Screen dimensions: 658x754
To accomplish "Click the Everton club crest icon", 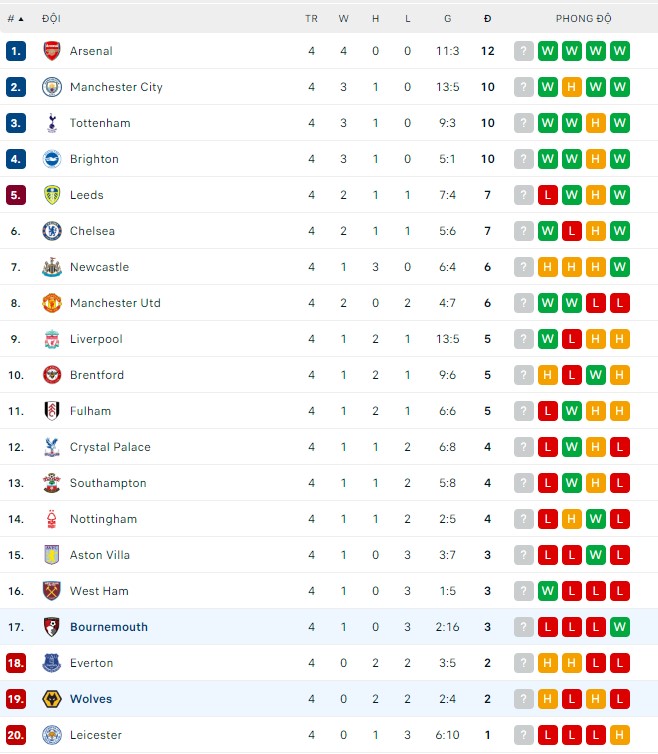I will pos(52,663).
